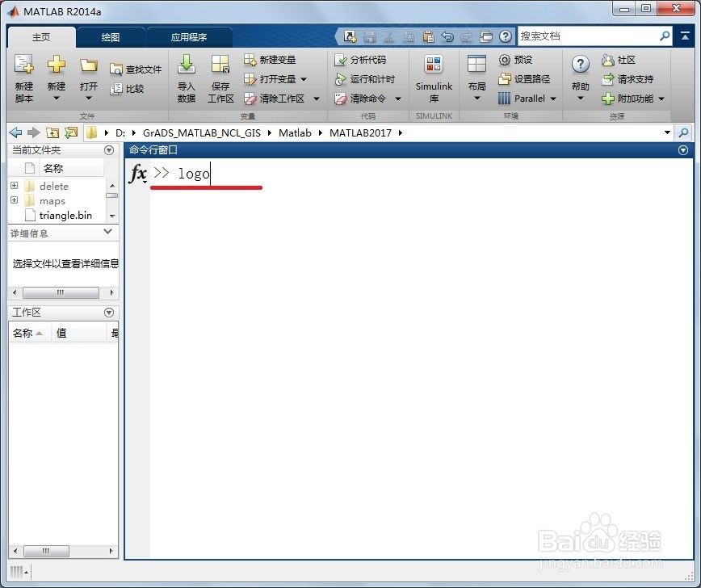The image size is (701, 588).
Task: Switch to the Plots (绘图) tab
Action: [x=111, y=37]
